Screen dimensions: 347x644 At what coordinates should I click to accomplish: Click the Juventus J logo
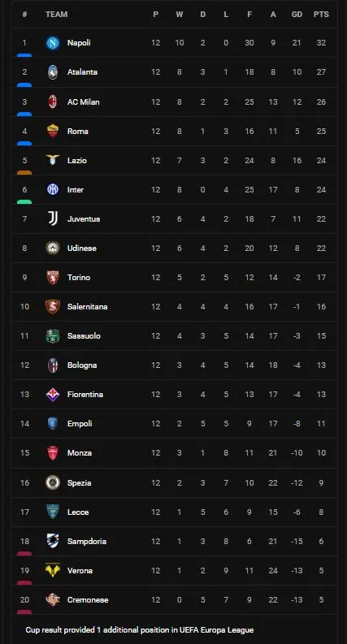point(53,218)
